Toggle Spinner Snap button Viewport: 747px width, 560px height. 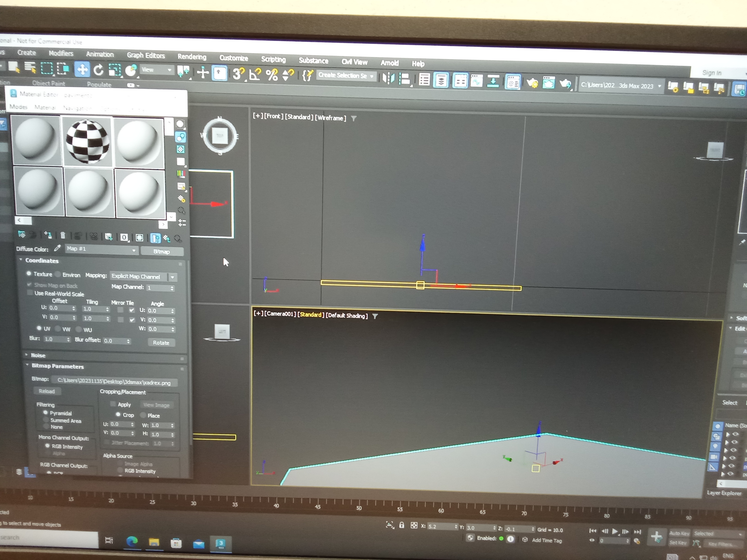pos(288,75)
